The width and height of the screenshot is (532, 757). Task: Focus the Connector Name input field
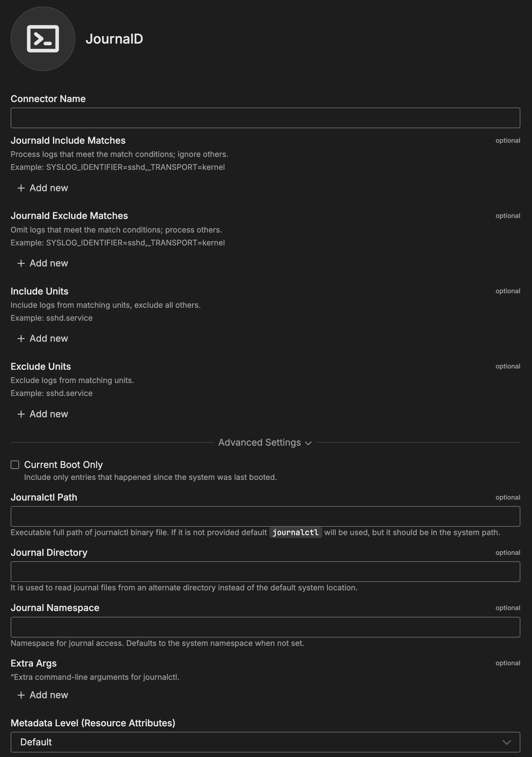point(265,118)
